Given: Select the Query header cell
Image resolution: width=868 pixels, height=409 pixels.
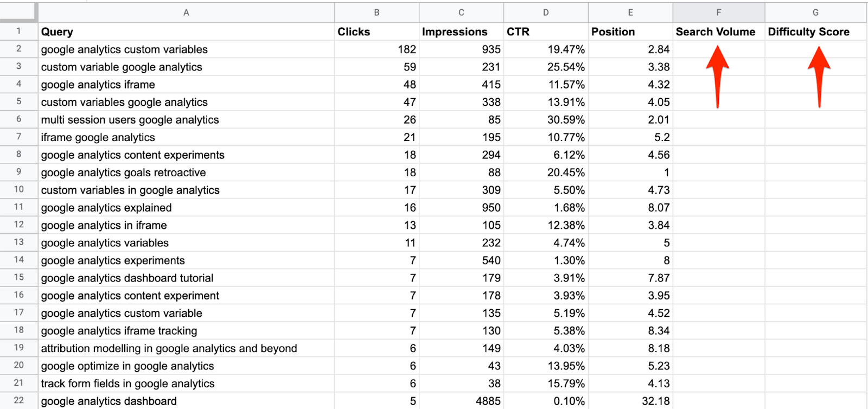Looking at the screenshot, I should 186,31.
